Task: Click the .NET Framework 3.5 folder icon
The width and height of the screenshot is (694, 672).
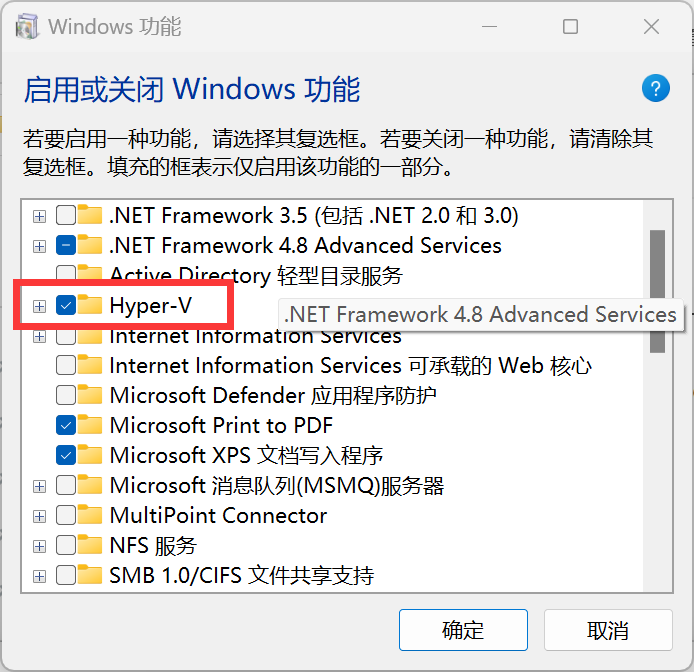Action: (91, 215)
